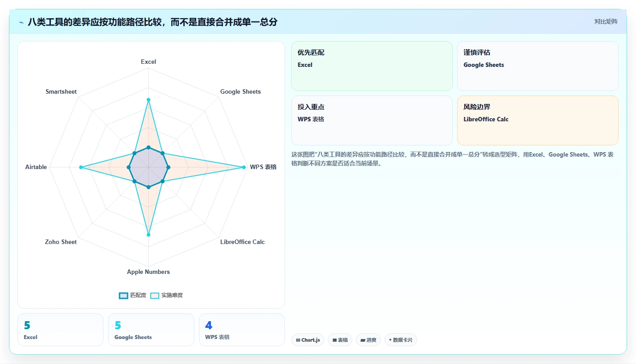The width and height of the screenshot is (636, 364).
Task: Select the 数据卡片 tag chip
Action: [401, 340]
